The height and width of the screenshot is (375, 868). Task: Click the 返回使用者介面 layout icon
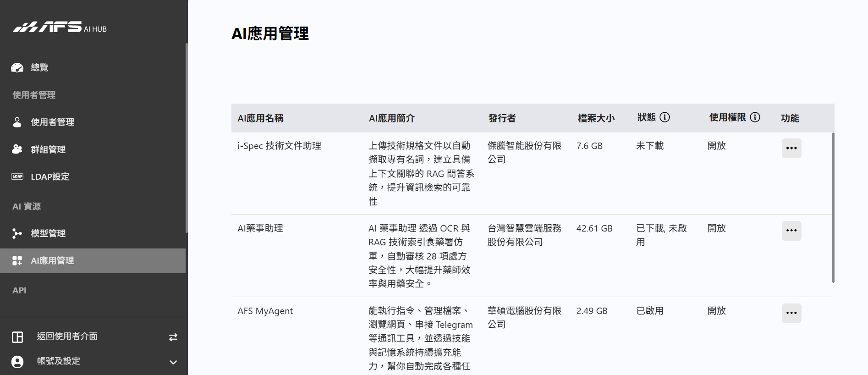[x=17, y=337]
